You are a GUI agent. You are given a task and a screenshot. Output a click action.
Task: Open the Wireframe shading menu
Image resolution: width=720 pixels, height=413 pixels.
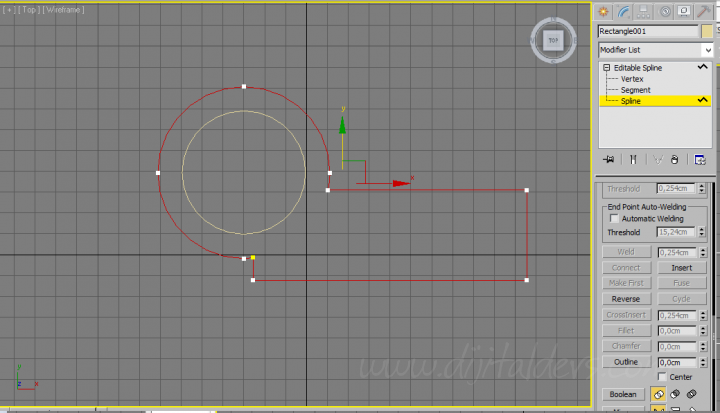63,10
